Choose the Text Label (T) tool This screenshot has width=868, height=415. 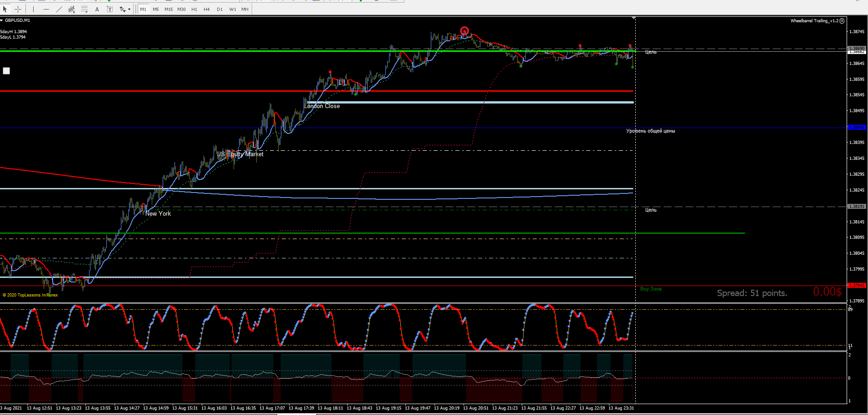[x=110, y=9]
